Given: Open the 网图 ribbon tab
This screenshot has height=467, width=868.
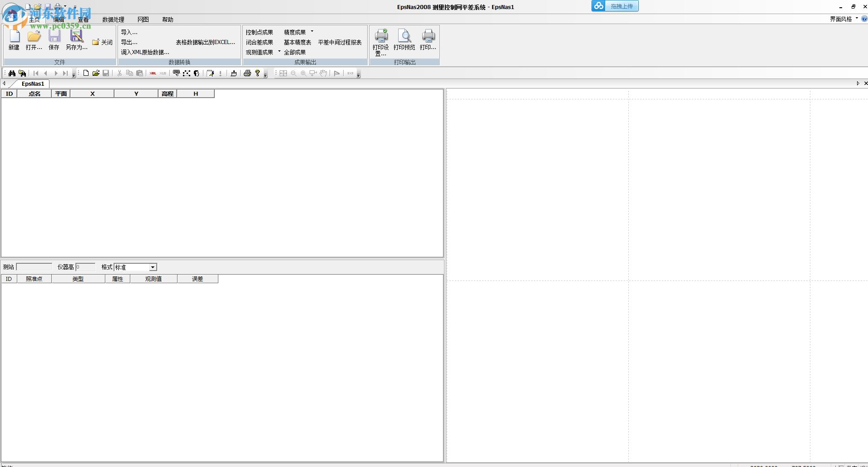Looking at the screenshot, I should click(143, 20).
